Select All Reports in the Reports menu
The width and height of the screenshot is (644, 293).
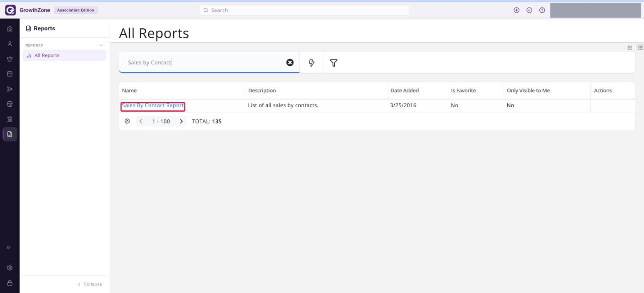[x=64, y=55]
